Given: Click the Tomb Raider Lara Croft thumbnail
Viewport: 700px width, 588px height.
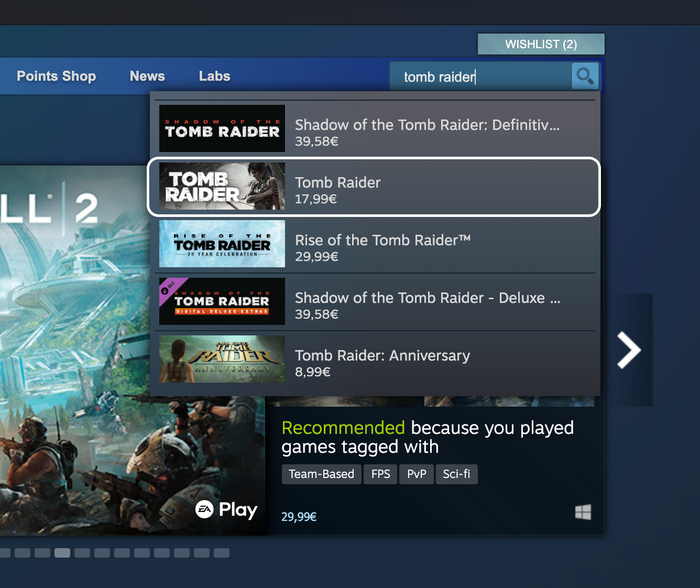Looking at the screenshot, I should click(222, 186).
